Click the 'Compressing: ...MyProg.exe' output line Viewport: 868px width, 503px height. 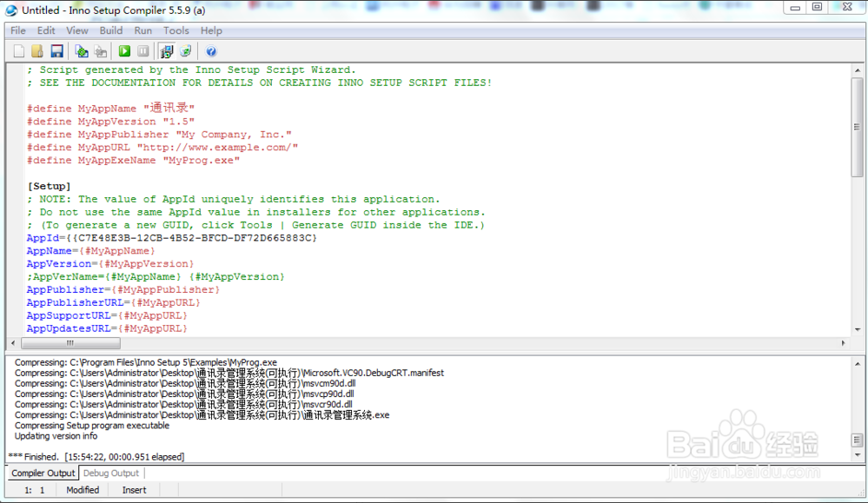[146, 362]
